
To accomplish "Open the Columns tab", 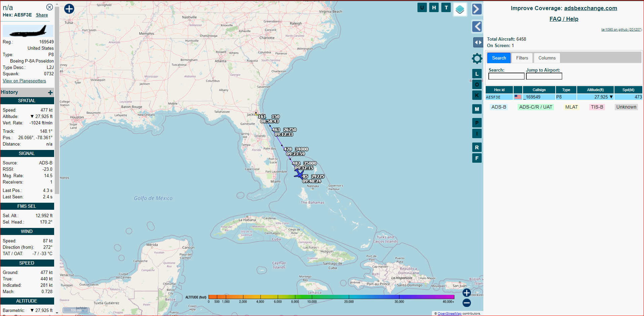I will pyautogui.click(x=547, y=58).
